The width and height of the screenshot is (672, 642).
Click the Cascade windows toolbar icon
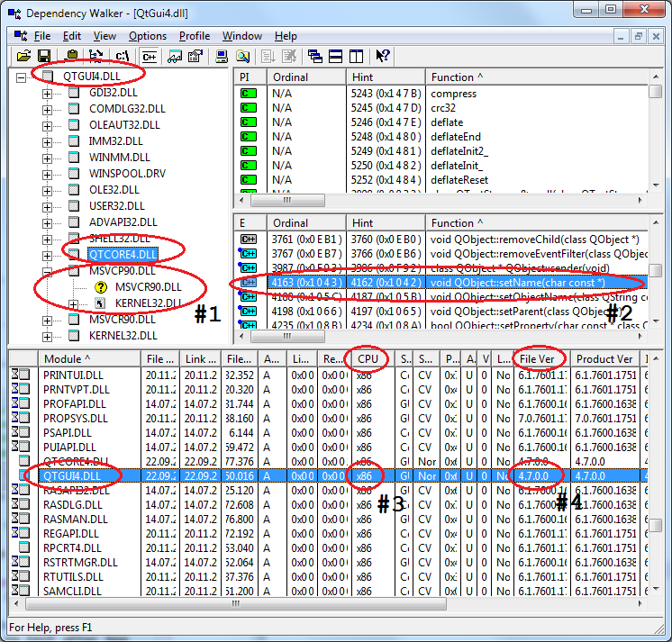pos(314,57)
